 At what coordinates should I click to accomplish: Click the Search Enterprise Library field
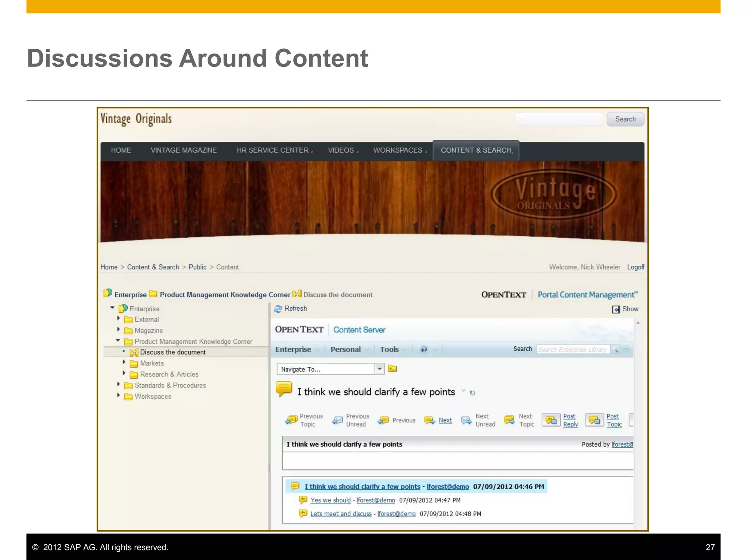(x=573, y=350)
